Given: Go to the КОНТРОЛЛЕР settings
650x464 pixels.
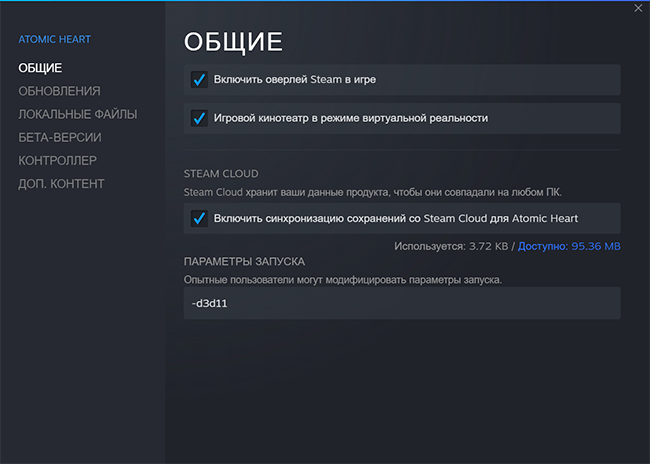Looking at the screenshot, I should (58, 160).
